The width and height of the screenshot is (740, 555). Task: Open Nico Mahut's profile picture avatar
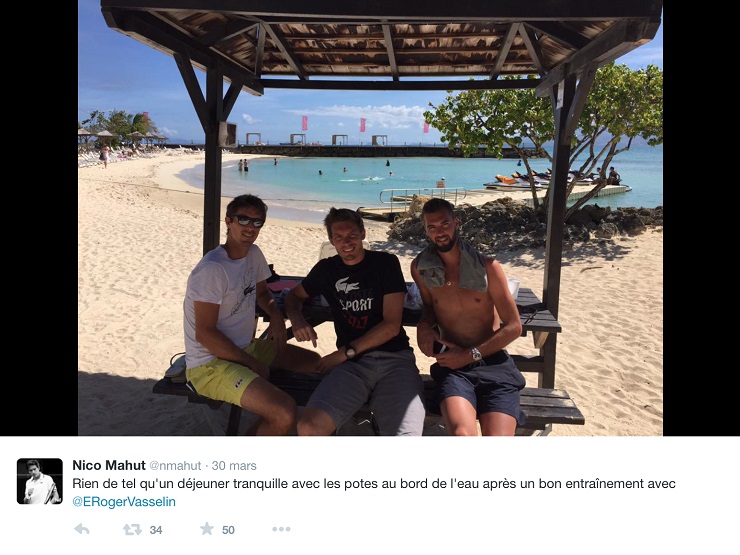coord(40,481)
